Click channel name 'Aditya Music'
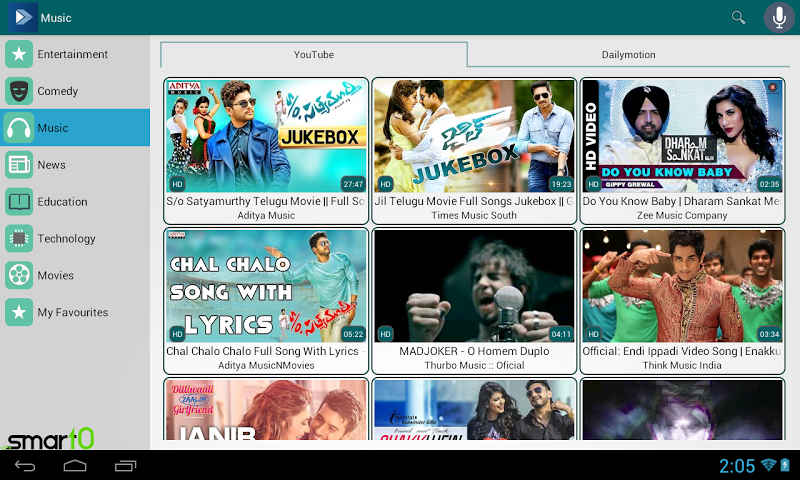The height and width of the screenshot is (480, 800). [266, 215]
